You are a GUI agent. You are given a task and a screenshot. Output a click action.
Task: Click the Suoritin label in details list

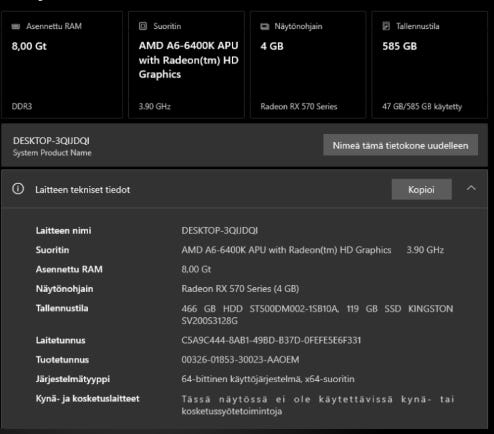[x=52, y=250]
